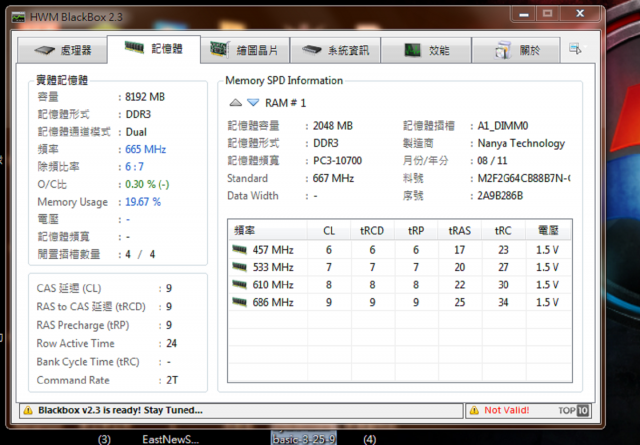Click the Not Valid! status text

(507, 410)
